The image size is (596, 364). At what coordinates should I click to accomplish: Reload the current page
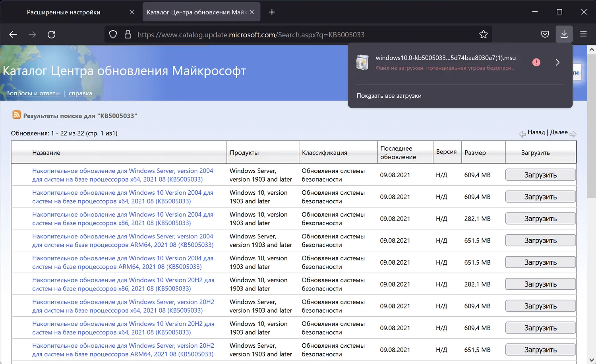[x=51, y=35]
